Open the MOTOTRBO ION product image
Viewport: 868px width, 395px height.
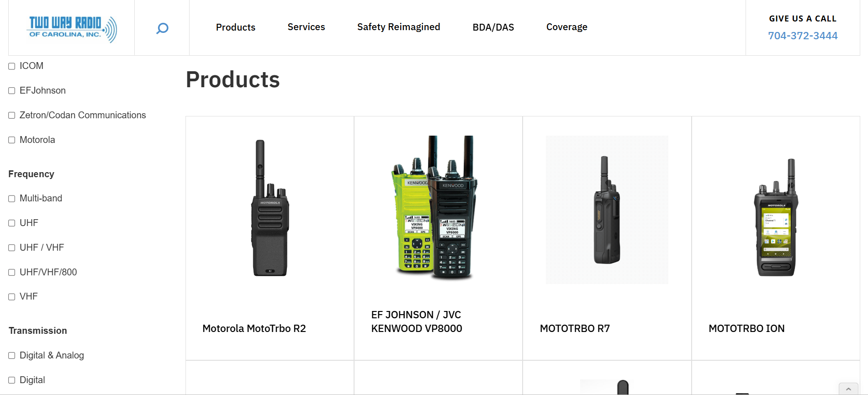[776, 217]
